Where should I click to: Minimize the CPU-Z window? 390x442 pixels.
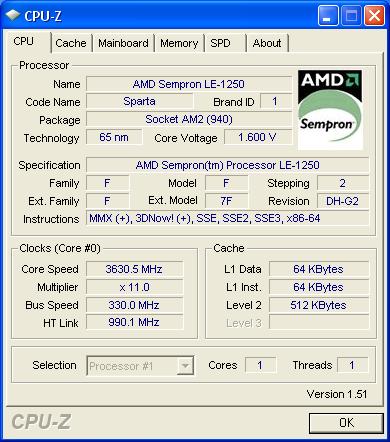tap(328, 16)
